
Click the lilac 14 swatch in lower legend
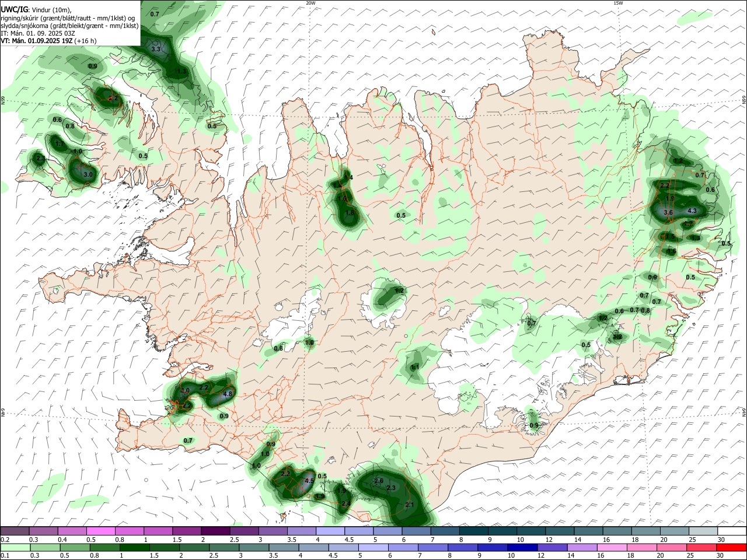[581, 548]
